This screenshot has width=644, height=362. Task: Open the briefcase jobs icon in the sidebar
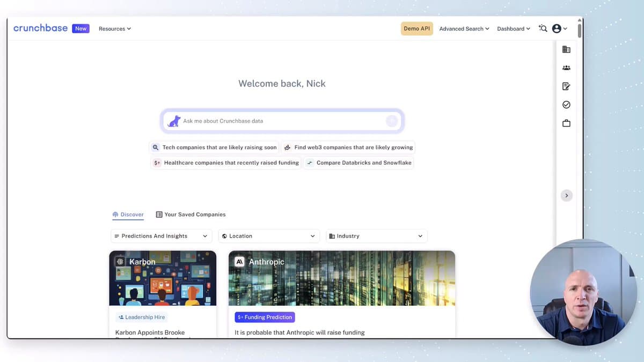566,122
